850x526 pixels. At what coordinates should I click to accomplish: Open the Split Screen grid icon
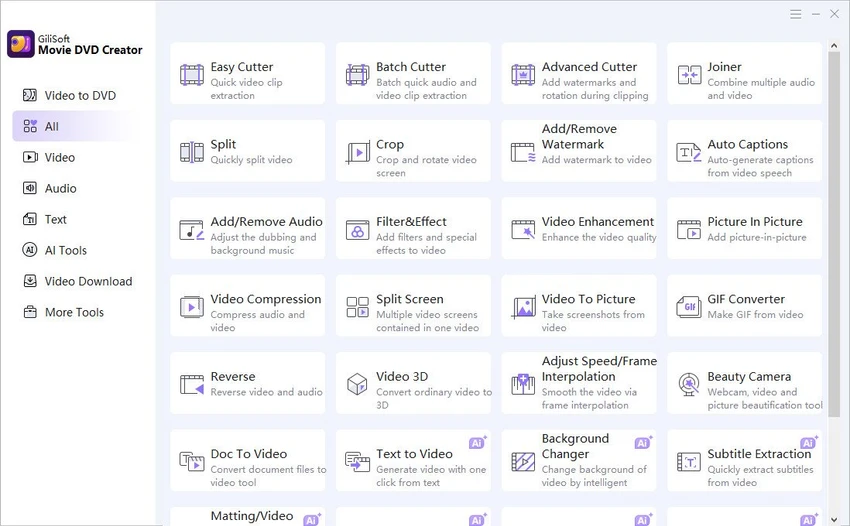[x=358, y=307]
